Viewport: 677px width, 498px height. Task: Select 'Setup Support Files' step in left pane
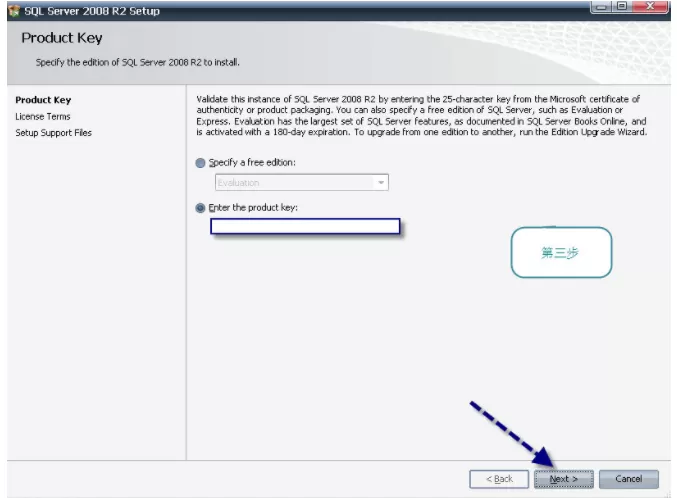(x=54, y=133)
